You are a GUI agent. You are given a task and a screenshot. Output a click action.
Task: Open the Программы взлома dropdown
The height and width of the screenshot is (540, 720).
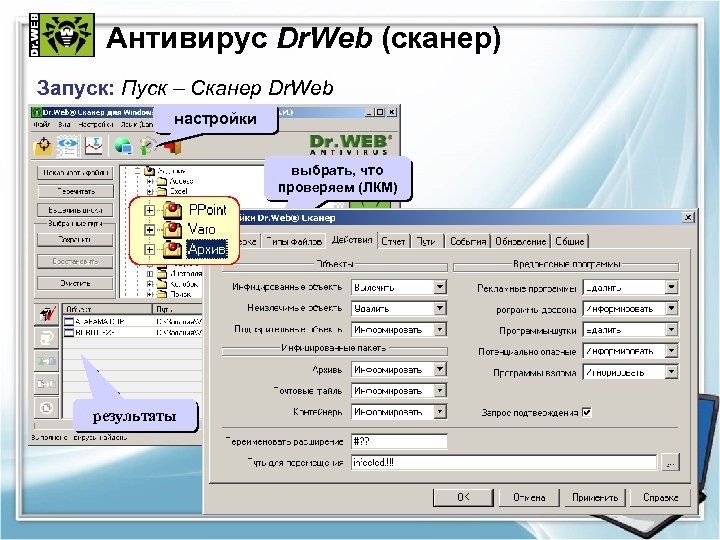671,372
